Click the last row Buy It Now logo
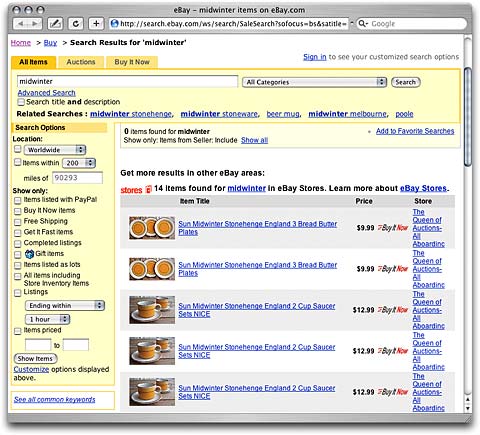 pyautogui.click(x=393, y=392)
